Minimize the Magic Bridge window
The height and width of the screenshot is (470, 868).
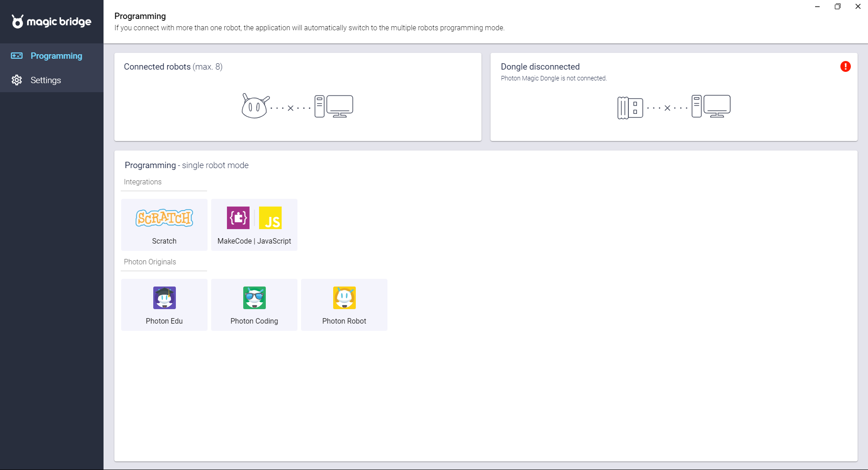click(817, 6)
